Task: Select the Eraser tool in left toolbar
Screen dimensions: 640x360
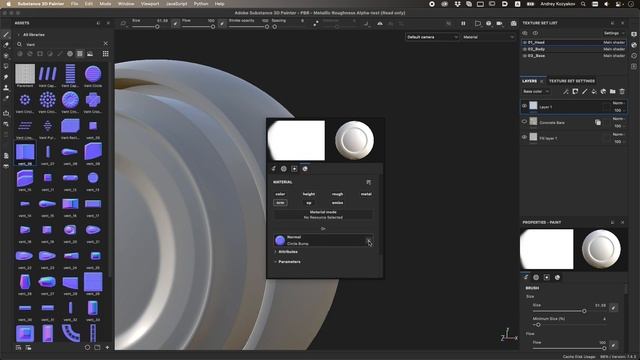Action: (x=6, y=45)
